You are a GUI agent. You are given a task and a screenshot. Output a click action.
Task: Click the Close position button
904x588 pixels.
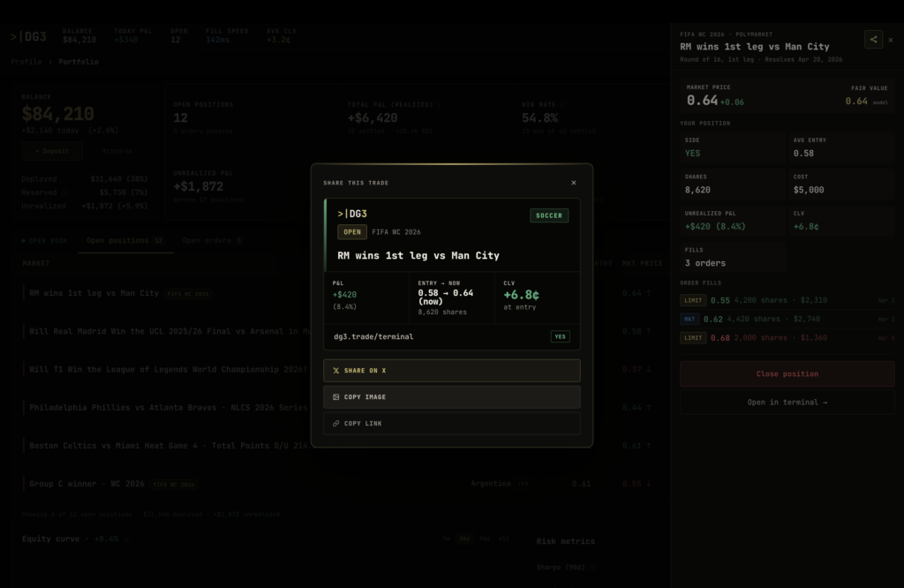pyautogui.click(x=787, y=374)
